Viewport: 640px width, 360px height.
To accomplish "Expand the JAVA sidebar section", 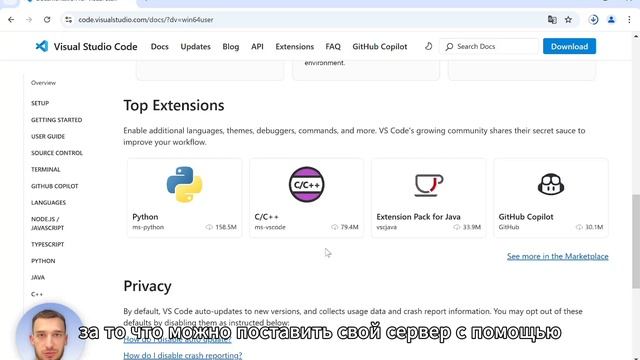I will pos(38,278).
